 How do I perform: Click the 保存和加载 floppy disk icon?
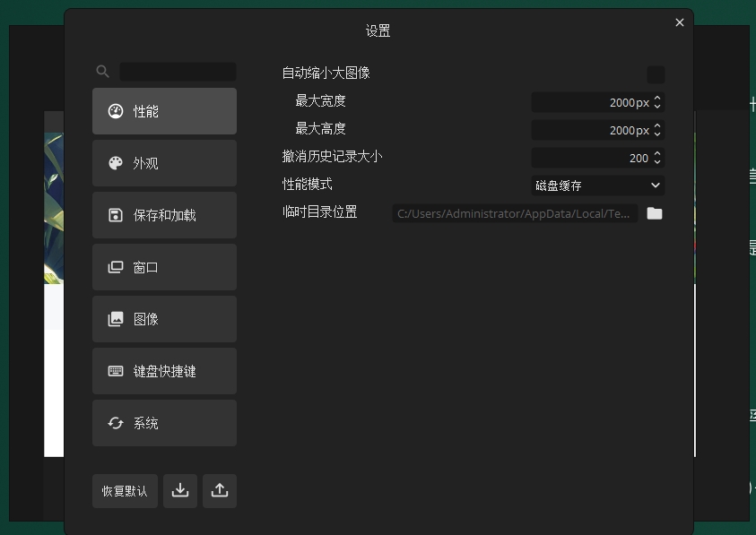(x=115, y=215)
